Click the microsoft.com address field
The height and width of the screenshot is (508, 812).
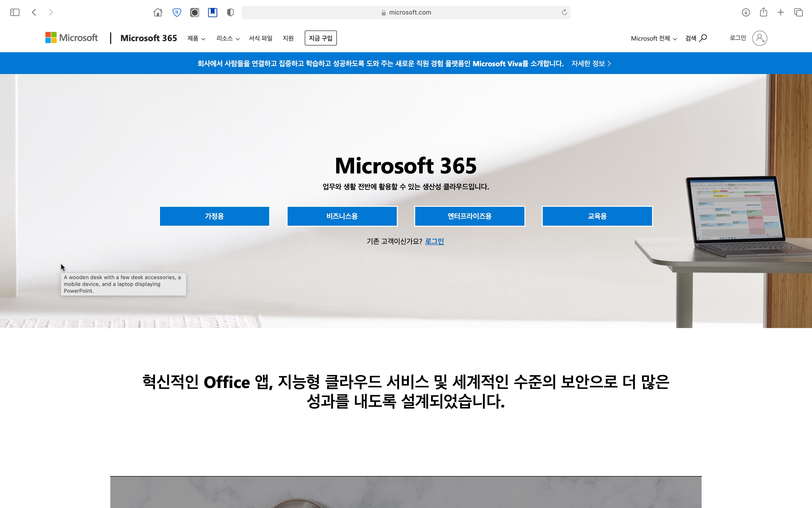pos(406,12)
